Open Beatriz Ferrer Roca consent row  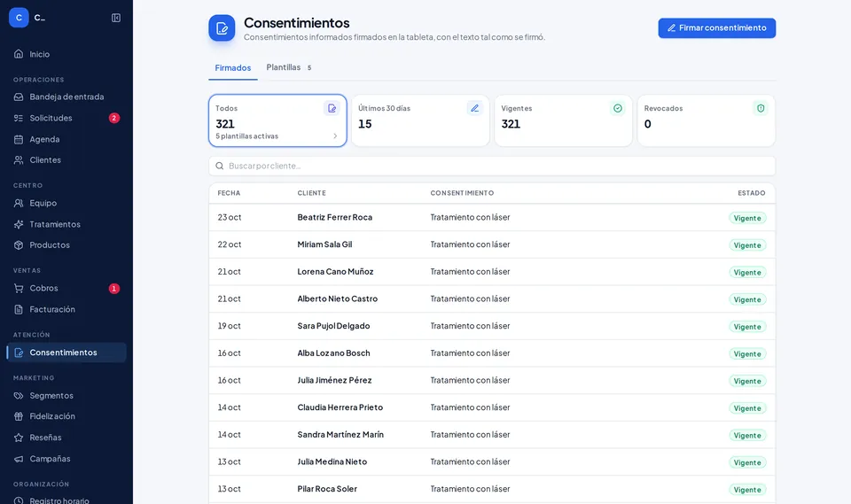(x=492, y=218)
